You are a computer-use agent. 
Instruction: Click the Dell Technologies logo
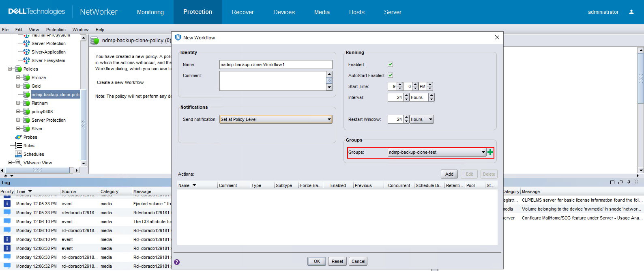tap(36, 12)
